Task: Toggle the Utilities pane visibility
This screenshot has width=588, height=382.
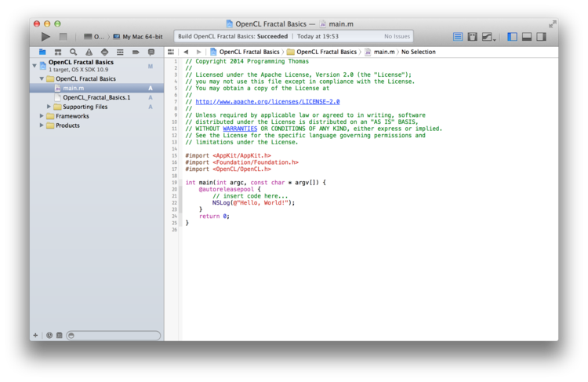Action: point(541,37)
